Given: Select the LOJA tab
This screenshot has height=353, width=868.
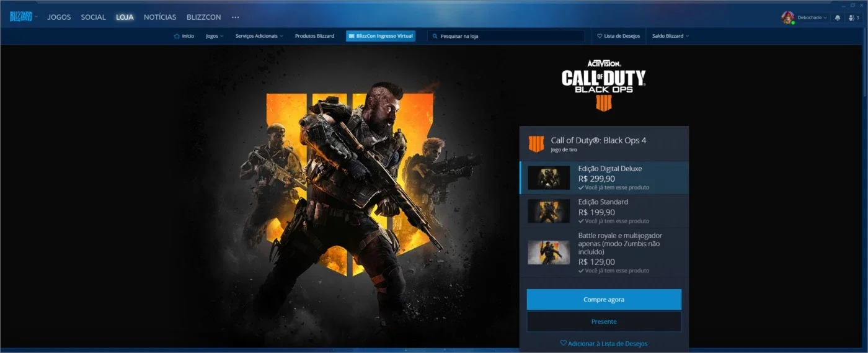Looking at the screenshot, I should 125,17.
